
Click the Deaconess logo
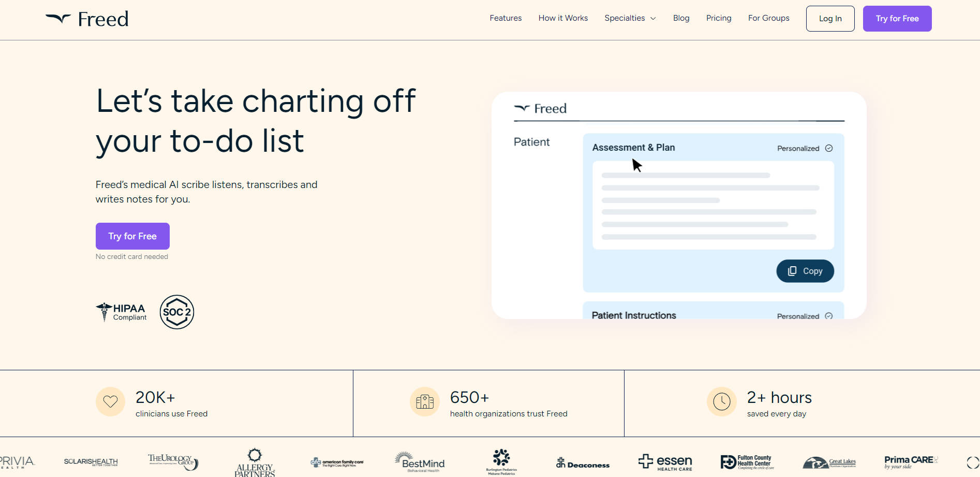point(583,463)
